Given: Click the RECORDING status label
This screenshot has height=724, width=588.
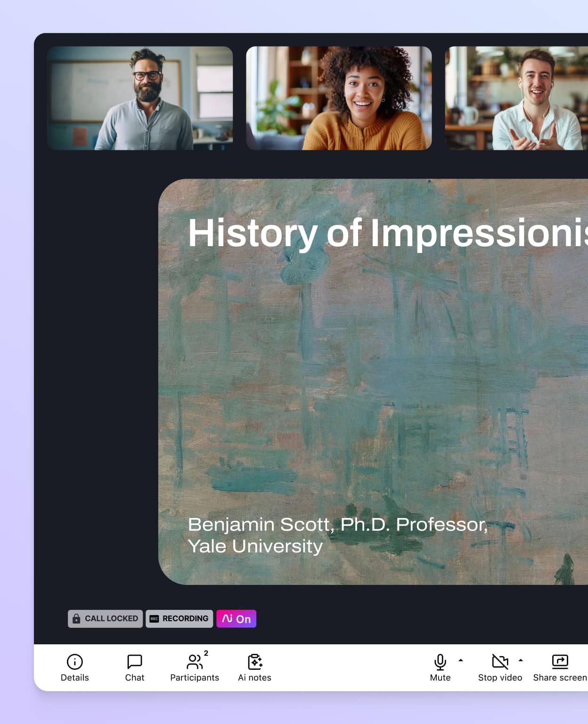Looking at the screenshot, I should coord(185,619).
